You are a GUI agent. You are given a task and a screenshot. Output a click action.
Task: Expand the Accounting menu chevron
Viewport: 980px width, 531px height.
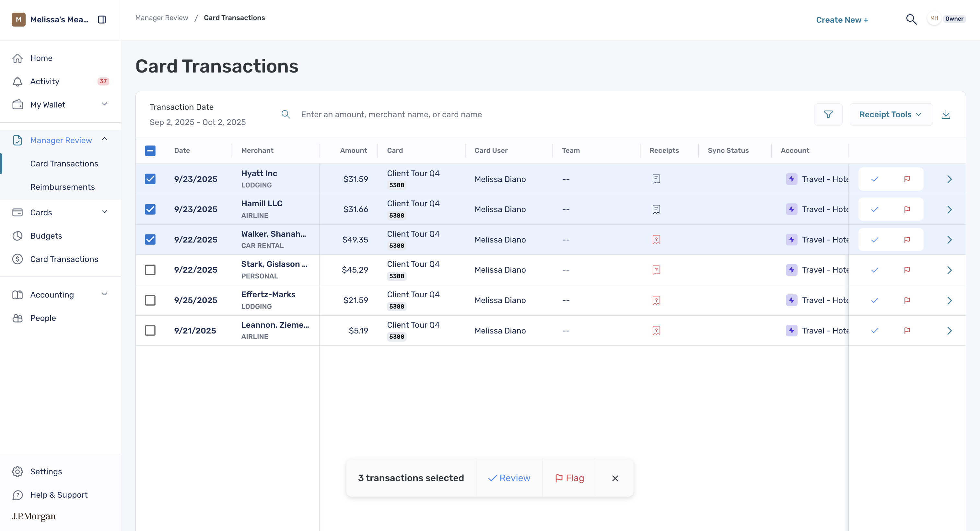[105, 294]
